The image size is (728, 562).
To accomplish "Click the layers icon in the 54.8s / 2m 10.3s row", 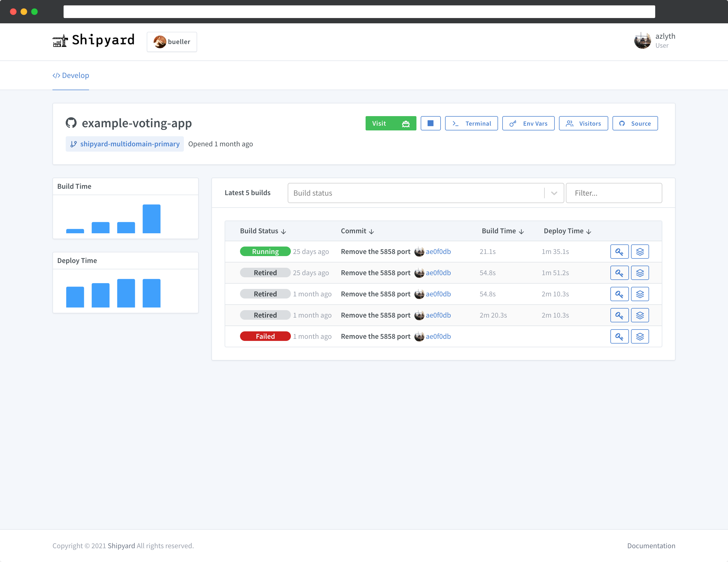I will point(640,294).
